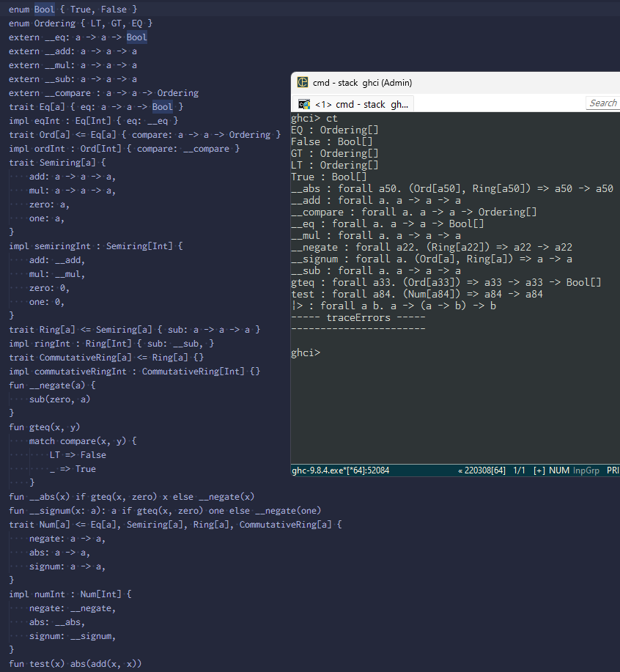Click the 'ghci> ct' command line in console
620x672 pixels.
[314, 118]
